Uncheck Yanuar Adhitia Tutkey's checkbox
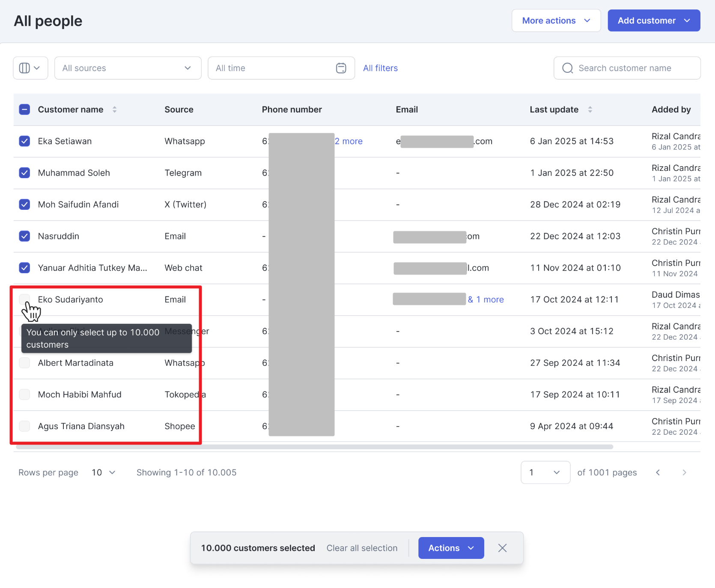This screenshot has width=715, height=588. point(24,268)
